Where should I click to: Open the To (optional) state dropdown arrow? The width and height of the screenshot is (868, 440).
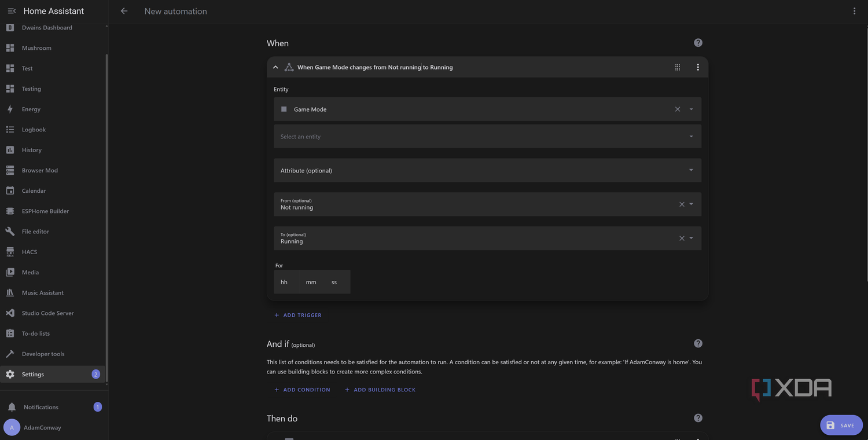[x=691, y=238]
